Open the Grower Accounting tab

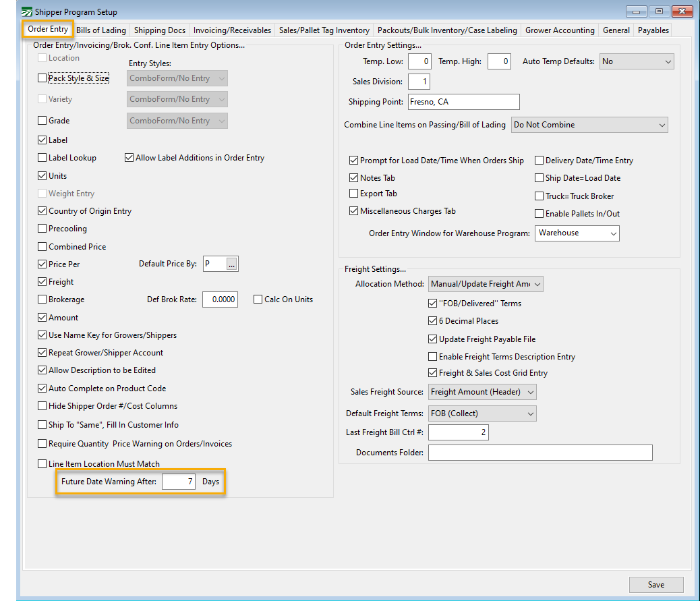(560, 30)
